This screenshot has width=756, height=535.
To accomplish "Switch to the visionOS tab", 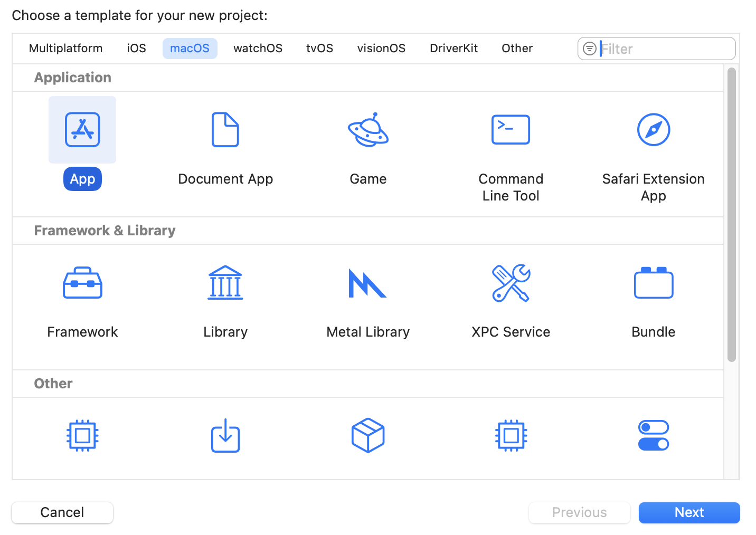I will click(381, 49).
